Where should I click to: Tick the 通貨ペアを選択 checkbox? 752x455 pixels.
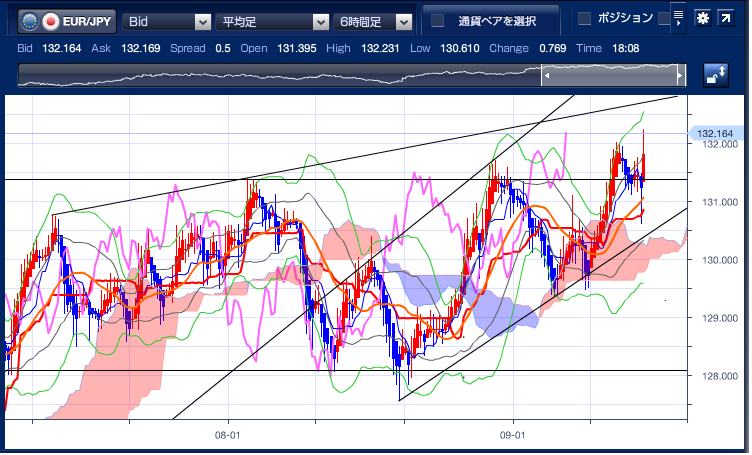(x=437, y=21)
